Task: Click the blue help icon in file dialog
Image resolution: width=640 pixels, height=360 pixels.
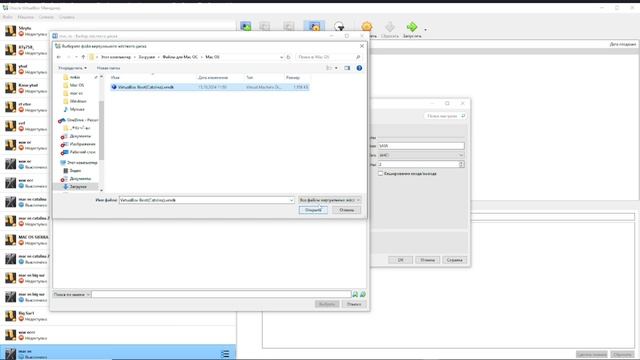Action: [359, 68]
